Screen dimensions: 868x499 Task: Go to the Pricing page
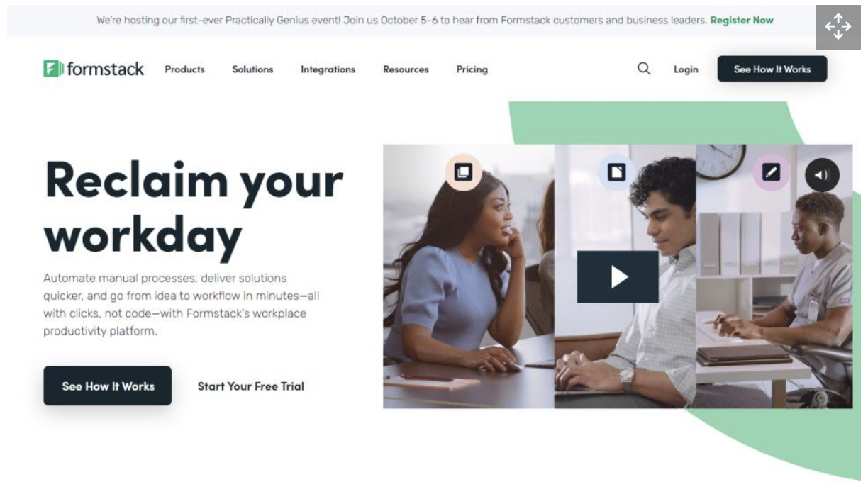point(472,69)
